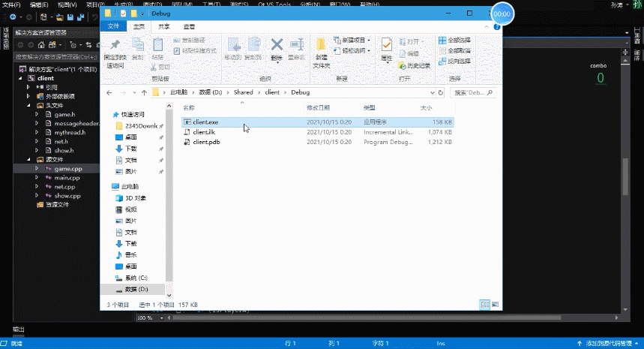The width and height of the screenshot is (644, 349).
Task: Click Visual Studio navigate backward icon
Action: pos(13,17)
